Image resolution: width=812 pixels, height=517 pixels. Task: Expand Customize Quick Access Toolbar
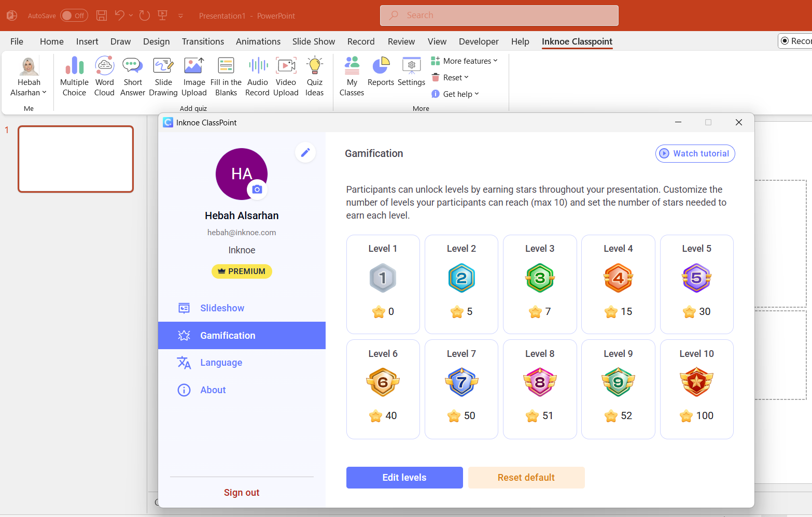coord(180,16)
